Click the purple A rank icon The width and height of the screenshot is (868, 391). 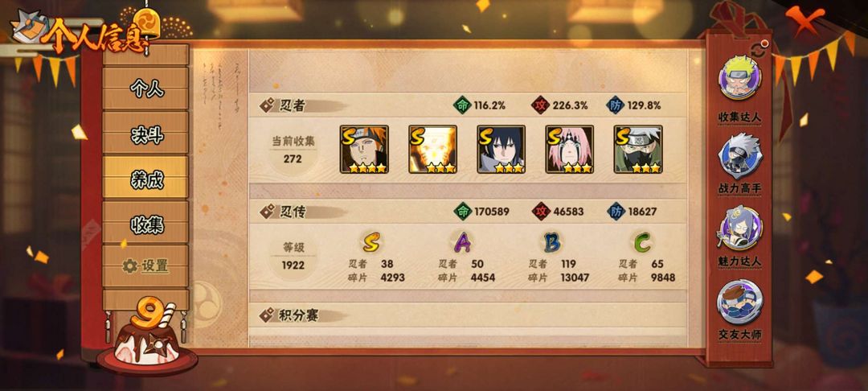tap(461, 241)
